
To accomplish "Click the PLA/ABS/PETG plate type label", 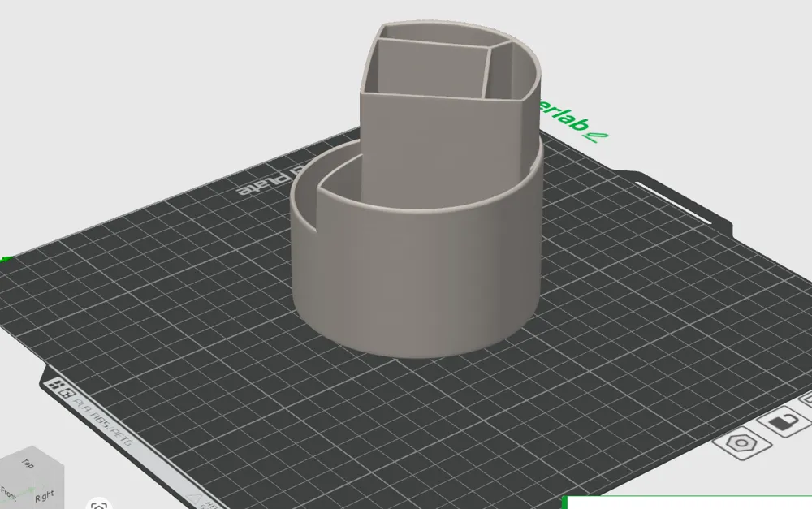I will coord(104,424).
